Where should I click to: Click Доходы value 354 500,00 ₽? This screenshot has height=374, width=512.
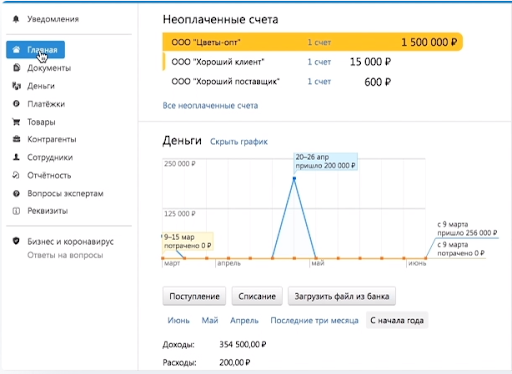coord(243,344)
